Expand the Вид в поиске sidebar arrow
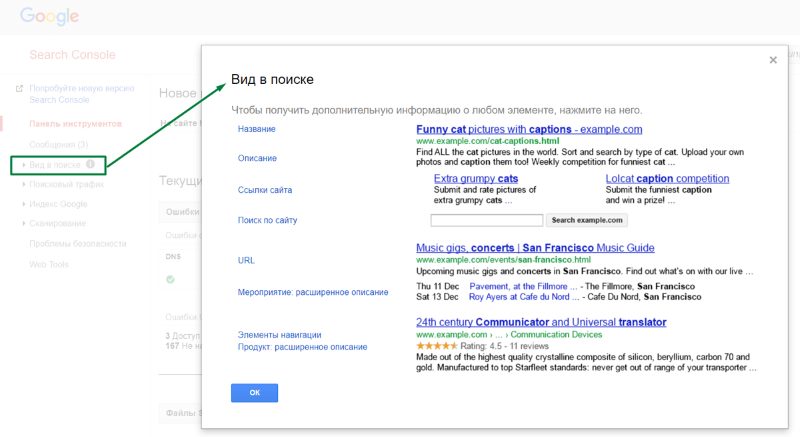800x437 pixels. point(23,165)
